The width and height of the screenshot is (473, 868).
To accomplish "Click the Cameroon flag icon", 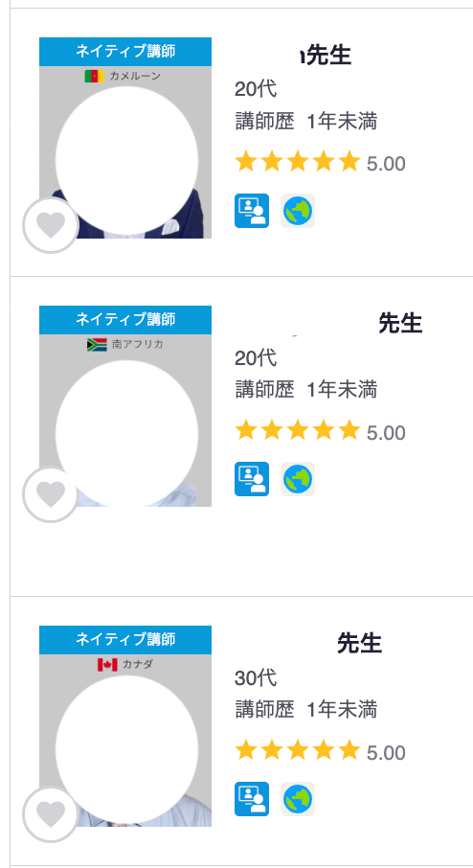I will tap(94, 76).
